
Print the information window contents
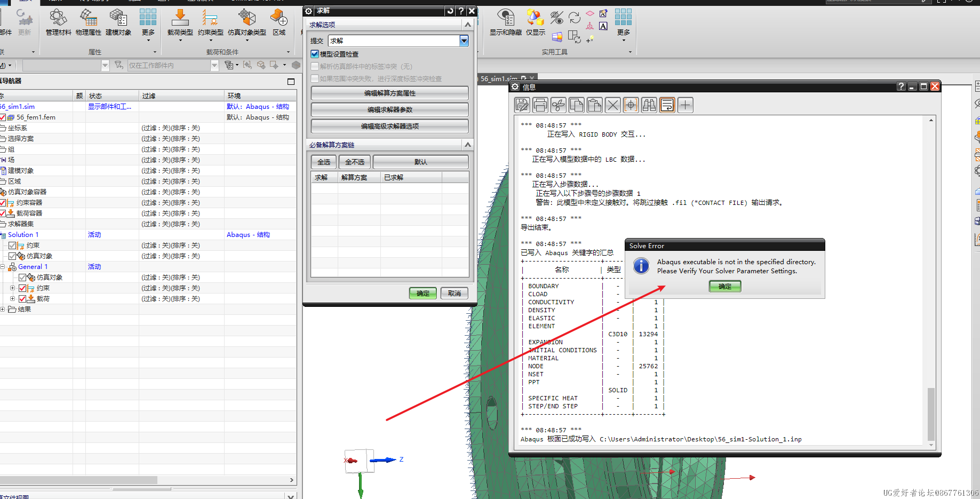540,105
